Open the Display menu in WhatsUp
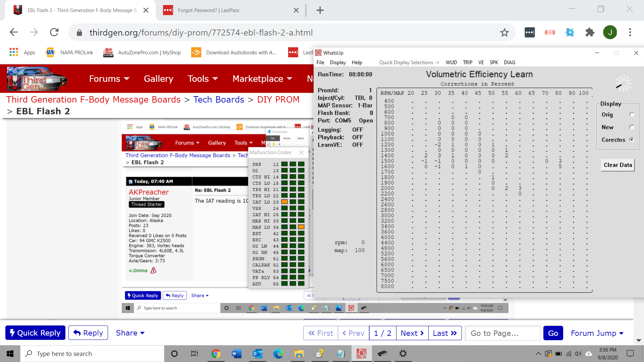Image resolution: width=644 pixels, height=362 pixels. [x=337, y=62]
